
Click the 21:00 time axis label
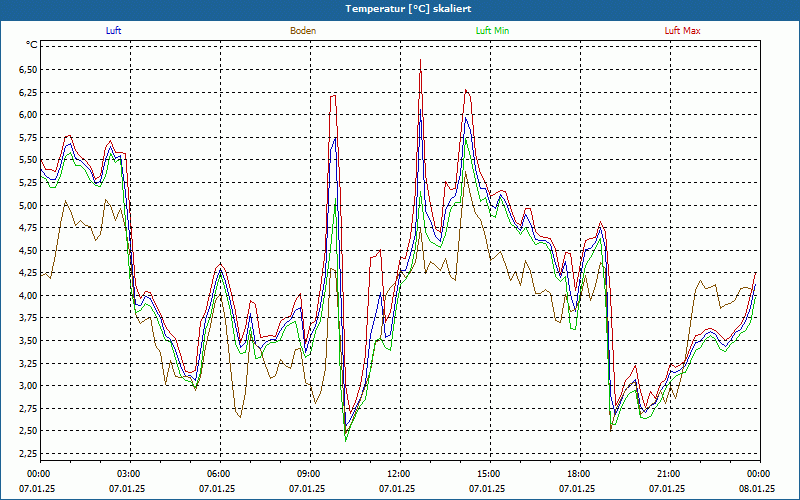tap(670, 474)
